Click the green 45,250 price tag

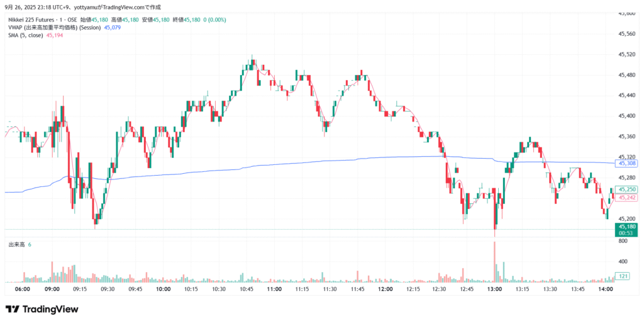pos(628,190)
